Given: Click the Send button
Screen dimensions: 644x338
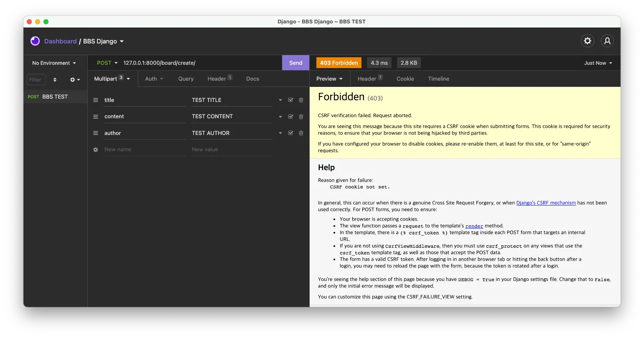Looking at the screenshot, I should pyautogui.click(x=296, y=63).
